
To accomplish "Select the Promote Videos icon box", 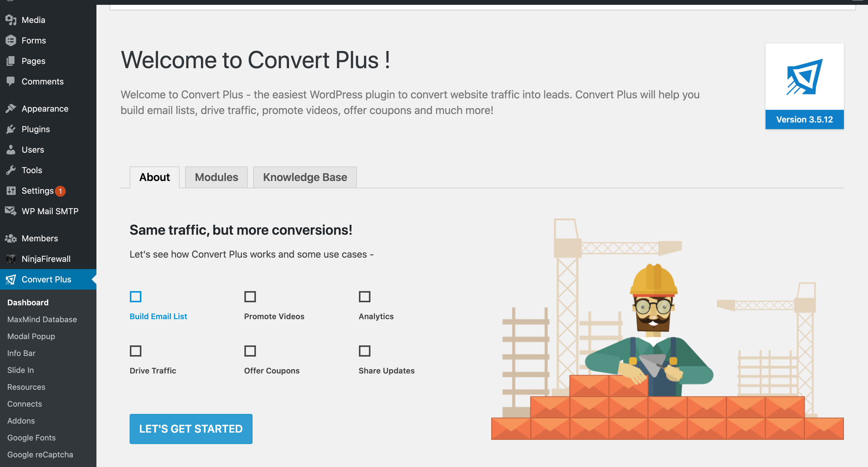I will point(250,297).
